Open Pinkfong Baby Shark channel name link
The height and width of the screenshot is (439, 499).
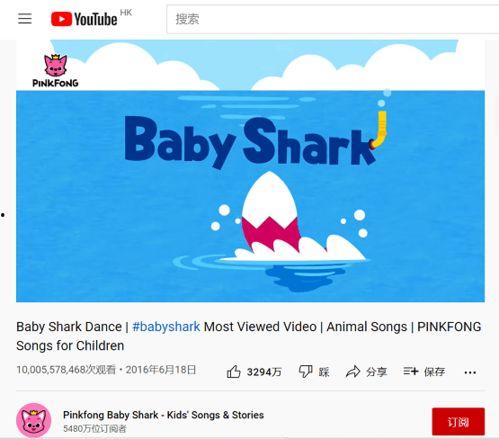pos(163,415)
